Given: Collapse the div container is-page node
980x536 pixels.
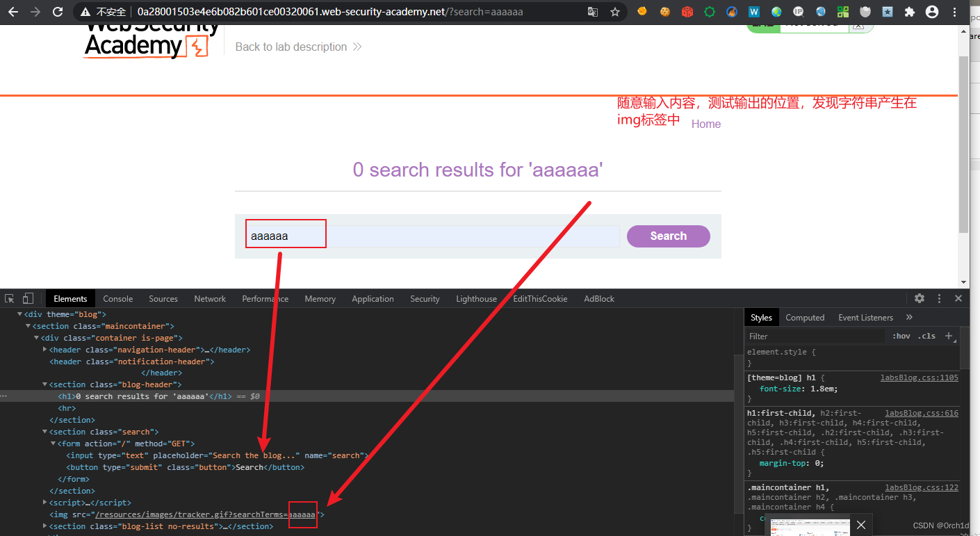Looking at the screenshot, I should 36,338.
